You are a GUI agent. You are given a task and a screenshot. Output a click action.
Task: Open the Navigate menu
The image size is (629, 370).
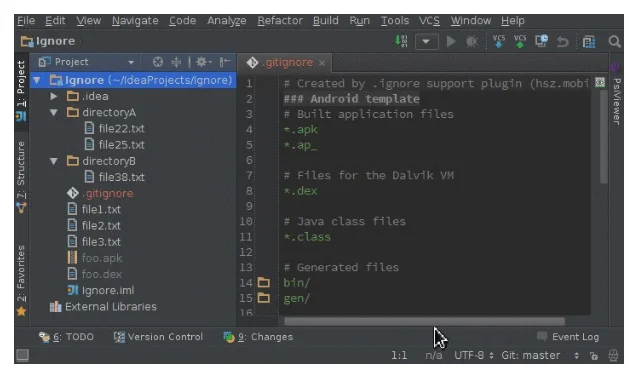click(135, 20)
